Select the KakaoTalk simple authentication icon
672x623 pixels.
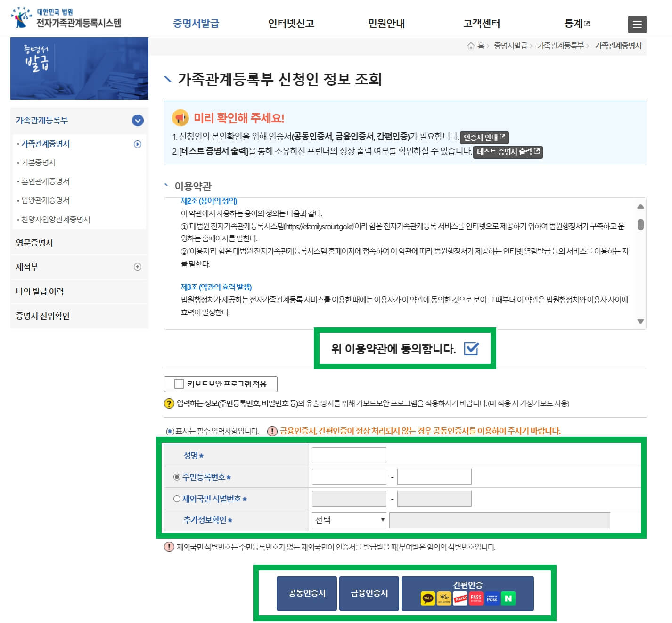coord(427,598)
